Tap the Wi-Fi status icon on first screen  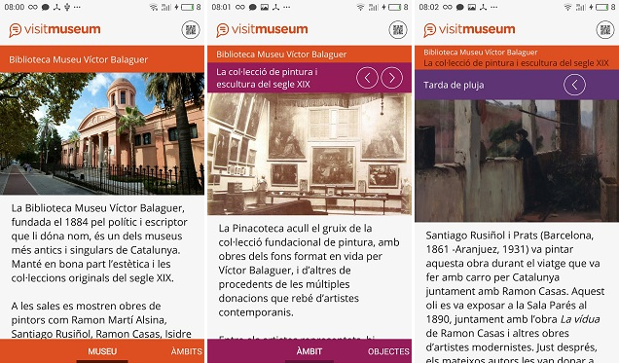click(x=154, y=7)
